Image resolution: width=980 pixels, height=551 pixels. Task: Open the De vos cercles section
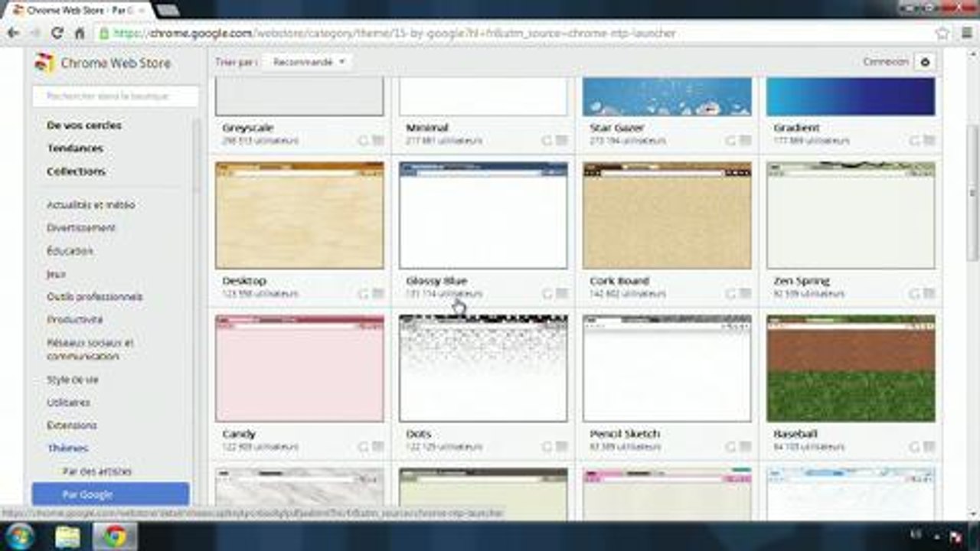coord(84,126)
